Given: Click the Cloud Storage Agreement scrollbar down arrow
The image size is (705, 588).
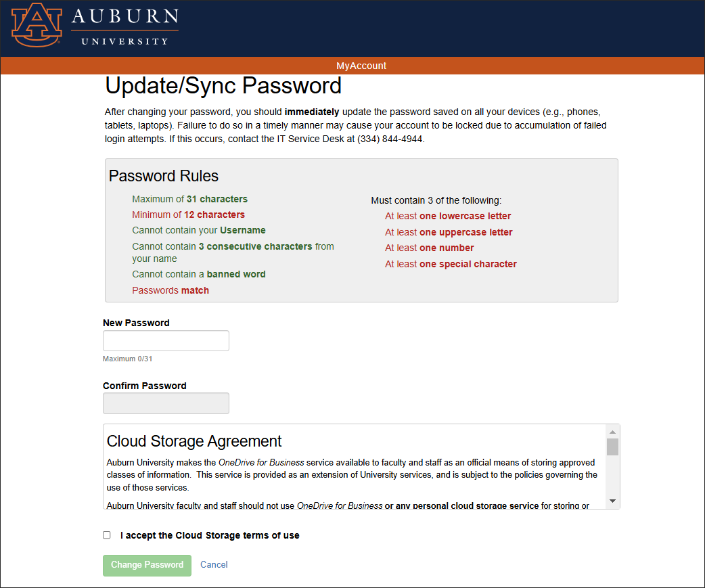Looking at the screenshot, I should tap(612, 500).
